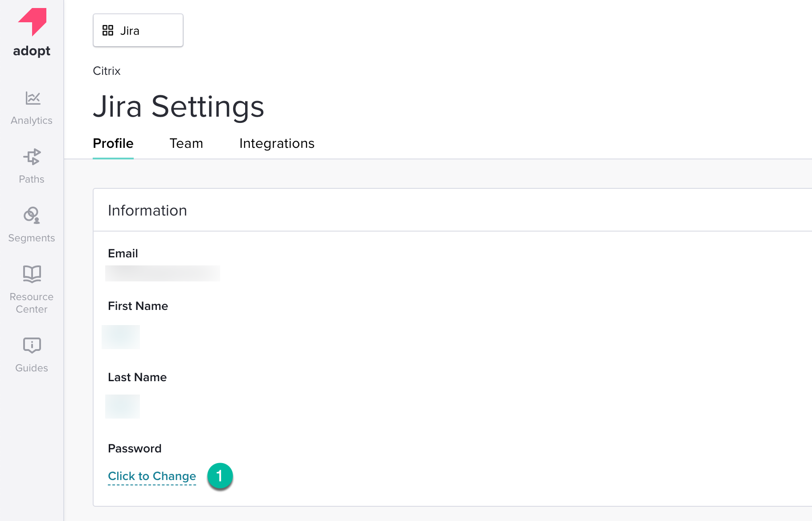Click the Email field label
The width and height of the screenshot is (812, 521).
point(123,253)
